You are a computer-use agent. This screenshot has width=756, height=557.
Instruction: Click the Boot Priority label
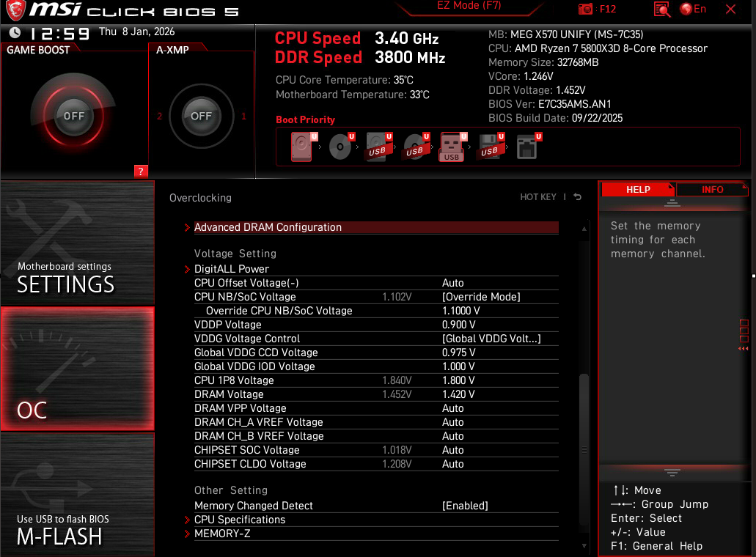[x=305, y=119]
